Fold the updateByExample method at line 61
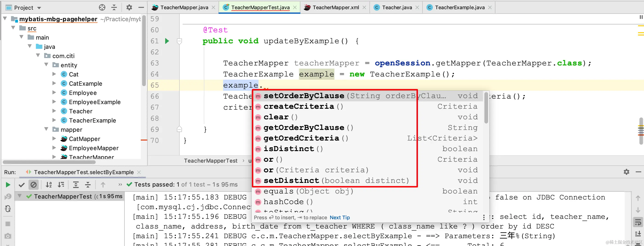Image resolution: width=644 pixels, height=246 pixels. point(179,41)
